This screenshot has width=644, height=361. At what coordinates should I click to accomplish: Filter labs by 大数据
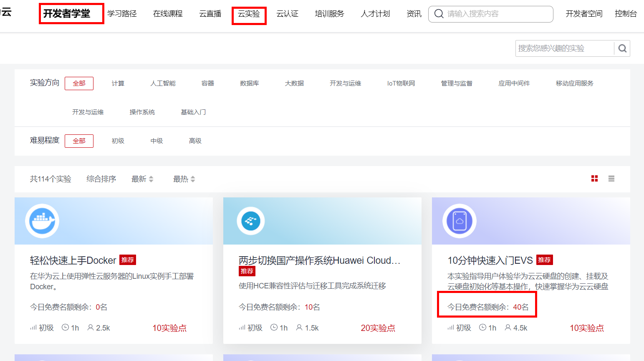[294, 83]
